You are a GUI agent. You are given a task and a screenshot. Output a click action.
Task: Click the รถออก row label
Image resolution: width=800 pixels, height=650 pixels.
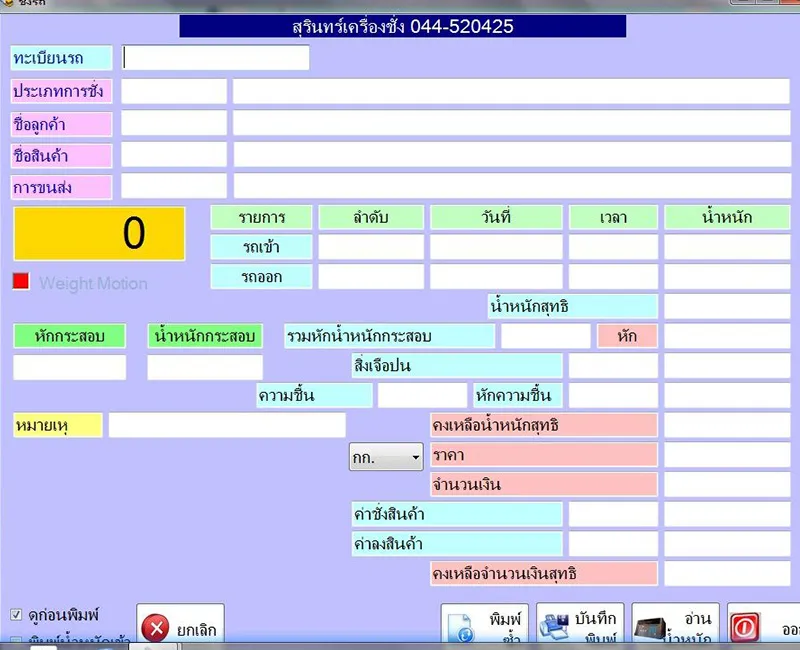261,277
